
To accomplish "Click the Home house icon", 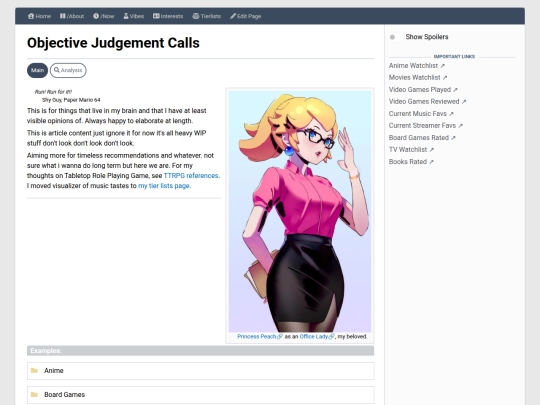I will [x=31, y=16].
